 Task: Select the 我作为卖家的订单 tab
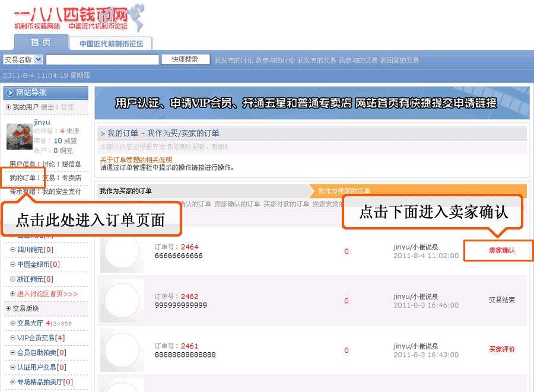point(344,191)
